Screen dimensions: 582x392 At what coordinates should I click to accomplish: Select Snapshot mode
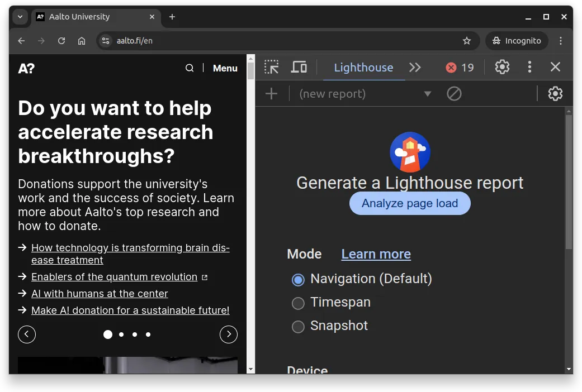click(298, 327)
